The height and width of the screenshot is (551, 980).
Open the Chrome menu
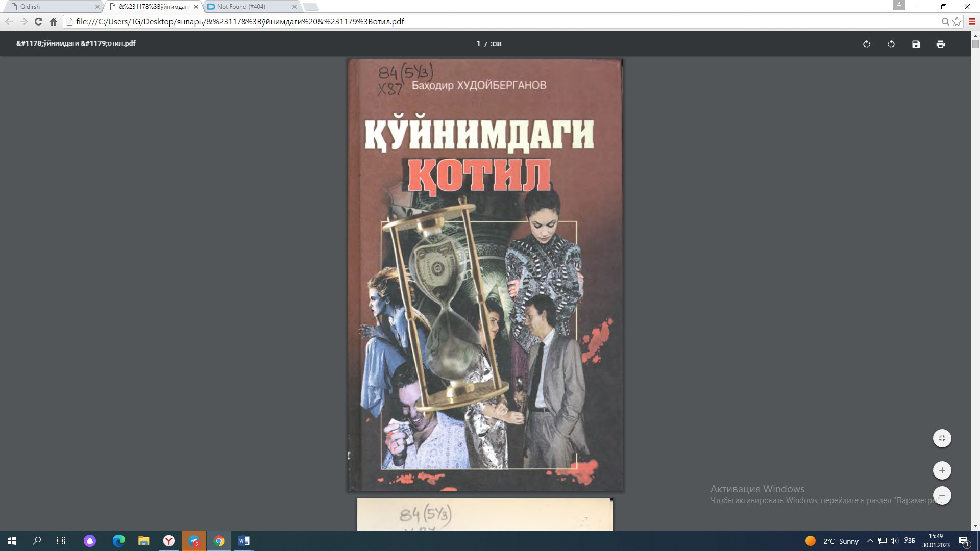[x=971, y=21]
